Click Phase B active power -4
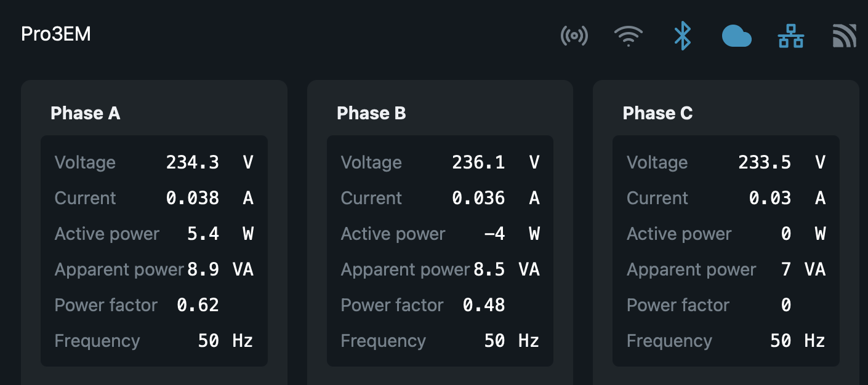Viewport: 868px width, 385px height. [494, 234]
